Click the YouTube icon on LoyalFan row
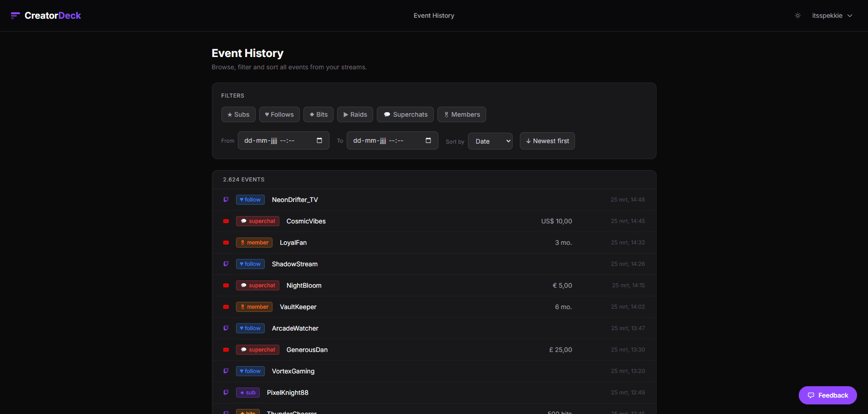Screen dimensions: 868x414 point(226,243)
